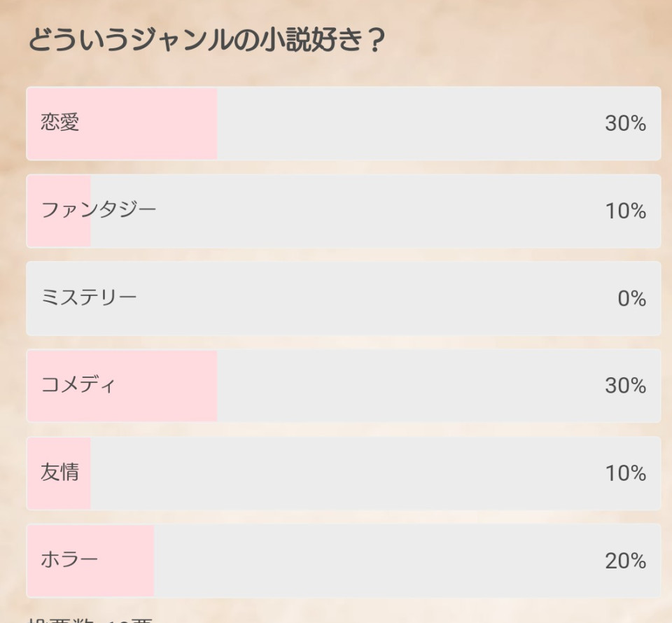Click the 0% value on the ミステリー row
672x623 pixels.
[631, 299]
